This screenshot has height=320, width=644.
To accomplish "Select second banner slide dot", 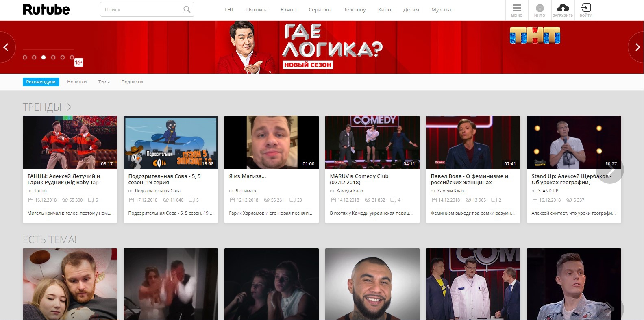I will (34, 57).
